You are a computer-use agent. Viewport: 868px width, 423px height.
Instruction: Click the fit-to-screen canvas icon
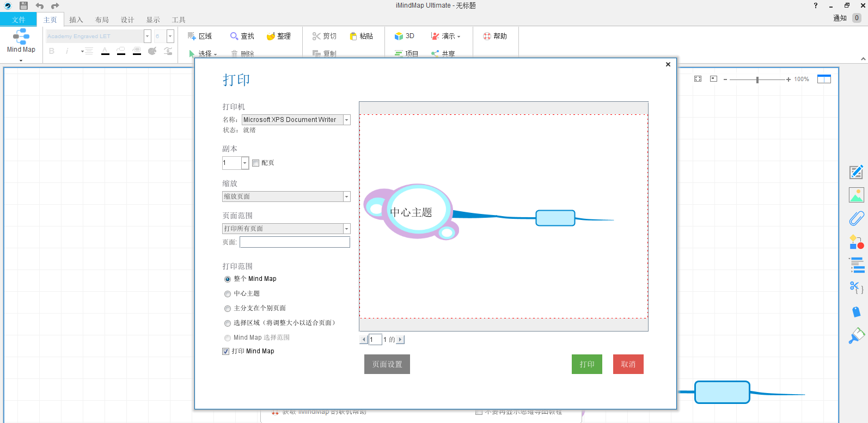[698, 79]
